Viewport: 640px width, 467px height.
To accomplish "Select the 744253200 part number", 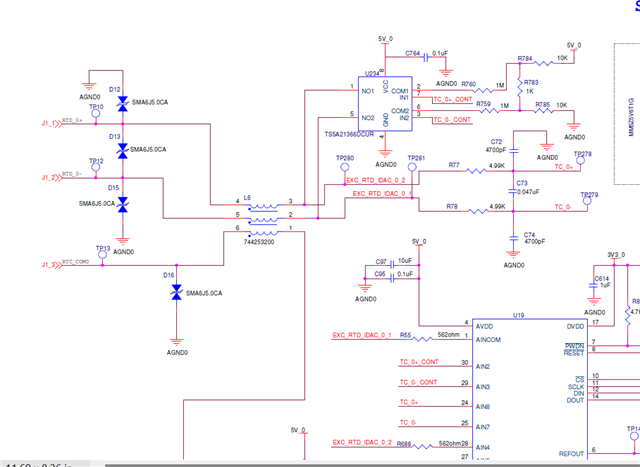I will click(x=259, y=242).
